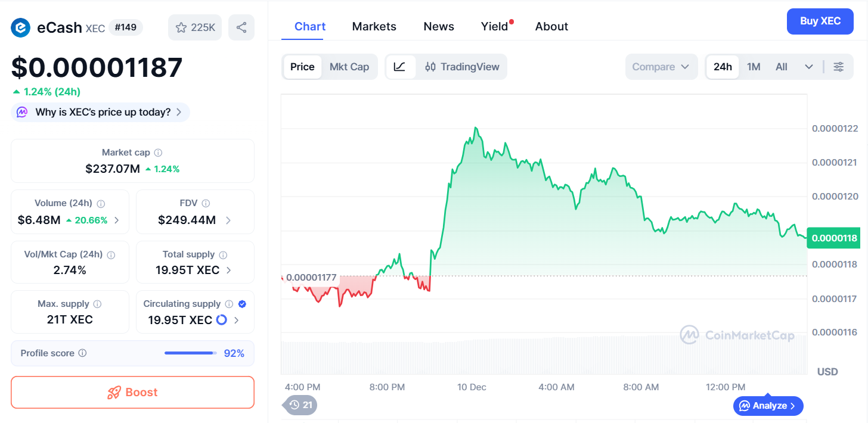Click the eCash logo icon
Screen dimensions: 868x423
point(20,27)
